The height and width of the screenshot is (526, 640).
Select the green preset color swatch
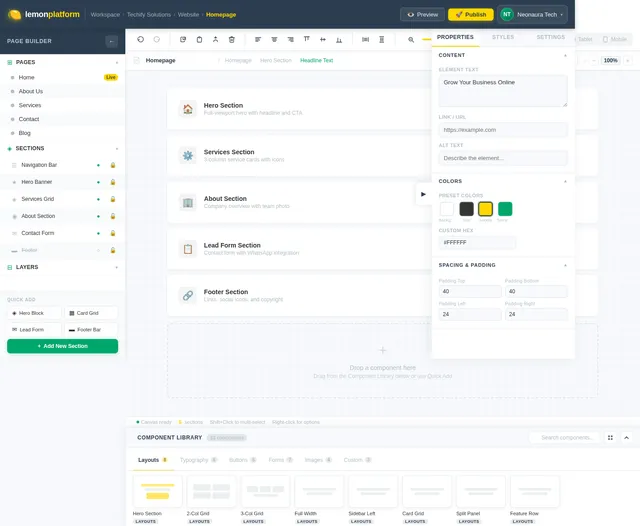pyautogui.click(x=505, y=209)
